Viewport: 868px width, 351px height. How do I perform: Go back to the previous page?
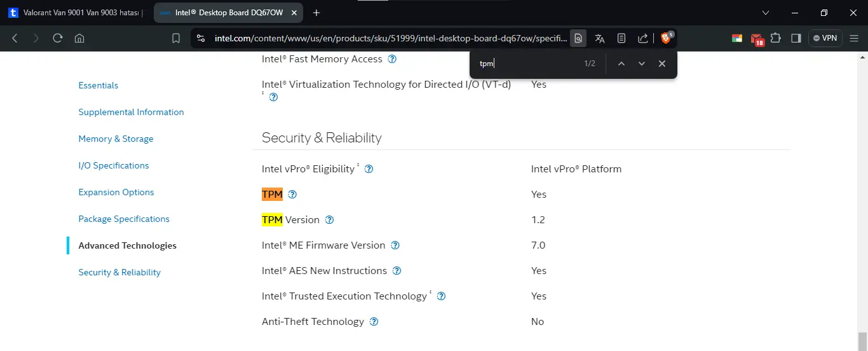coord(15,38)
